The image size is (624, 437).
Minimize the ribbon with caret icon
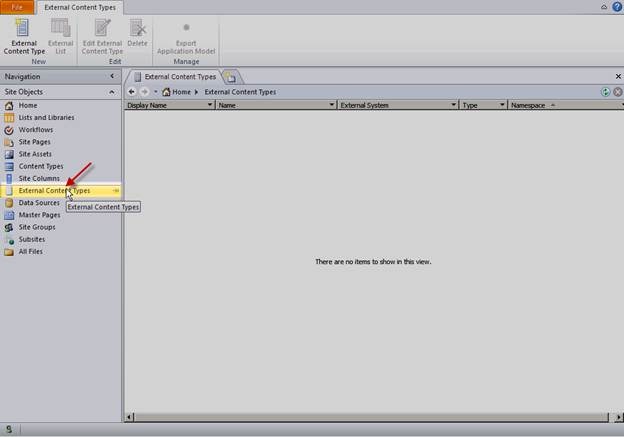pyautogui.click(x=604, y=7)
